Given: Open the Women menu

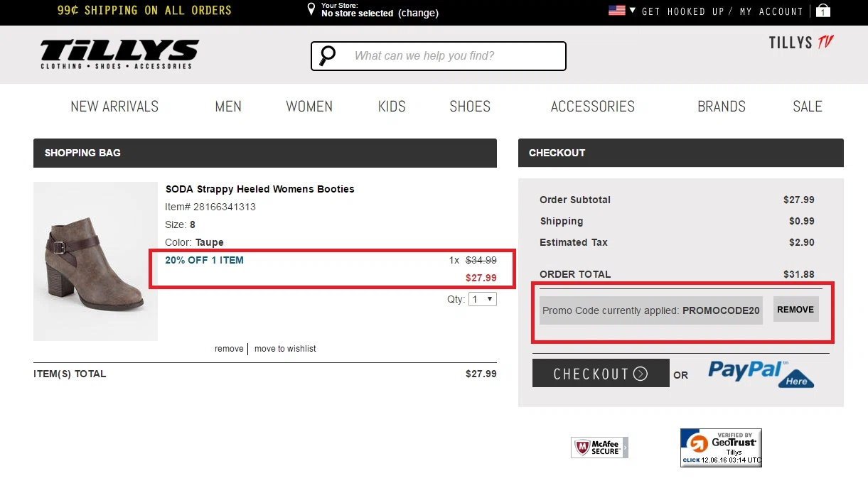Looking at the screenshot, I should tap(309, 107).
